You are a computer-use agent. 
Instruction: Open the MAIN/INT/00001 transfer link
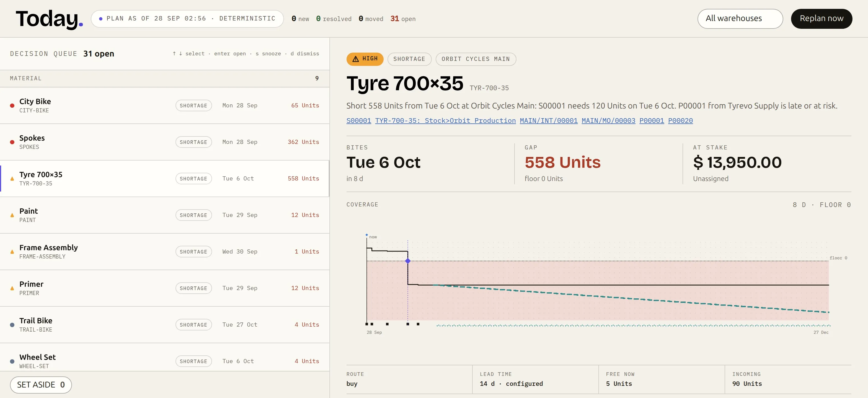click(x=548, y=121)
